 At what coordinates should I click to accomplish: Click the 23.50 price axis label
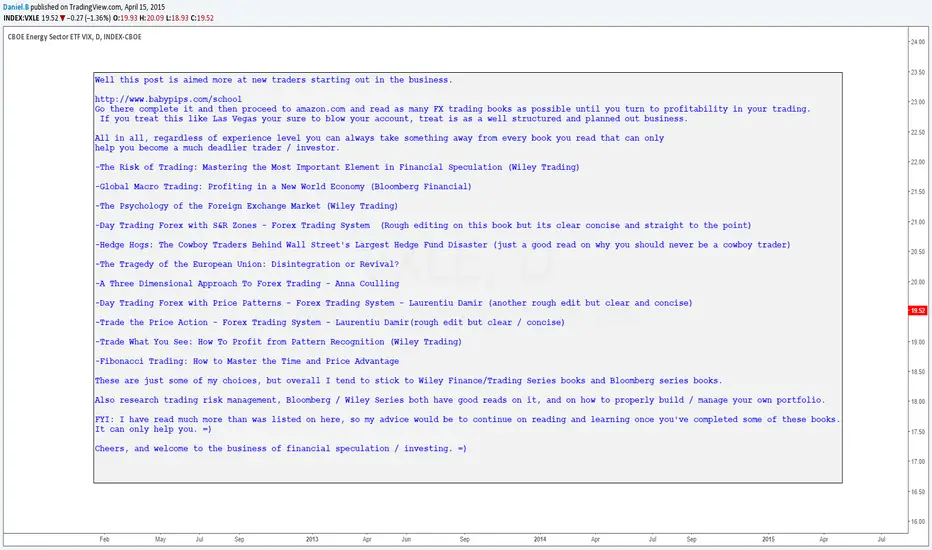[918, 72]
